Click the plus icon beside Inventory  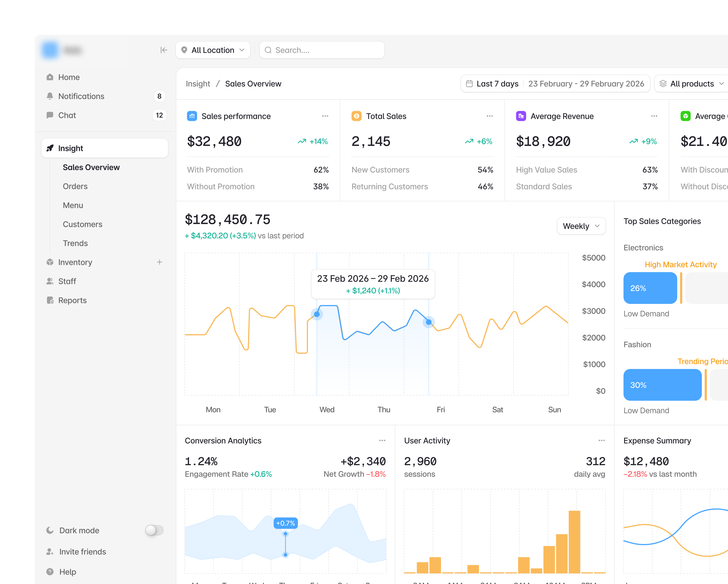(160, 262)
